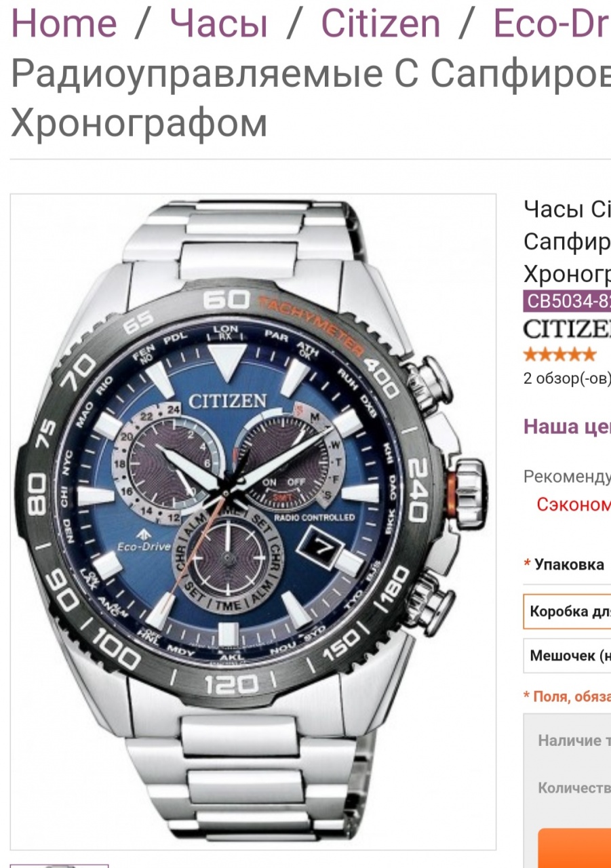Open the Citizen breadcrumb link
Image resolution: width=611 pixels, height=868 pixels.
380,22
